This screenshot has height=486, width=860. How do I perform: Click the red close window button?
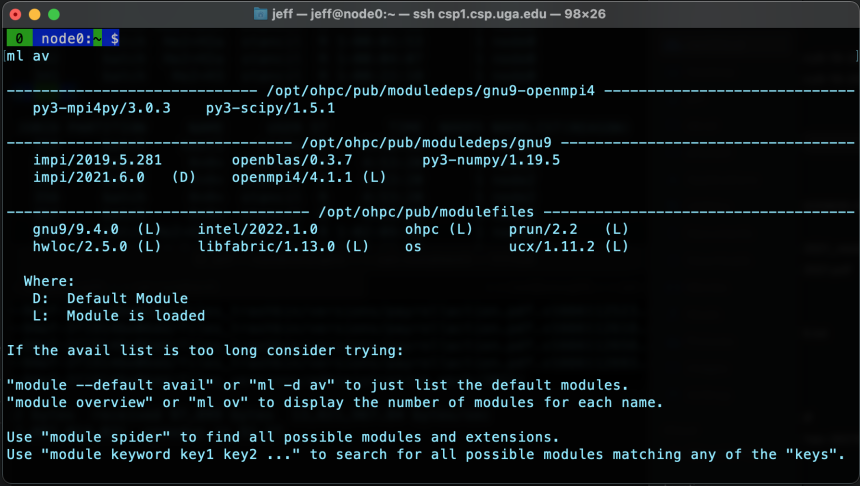[16, 14]
